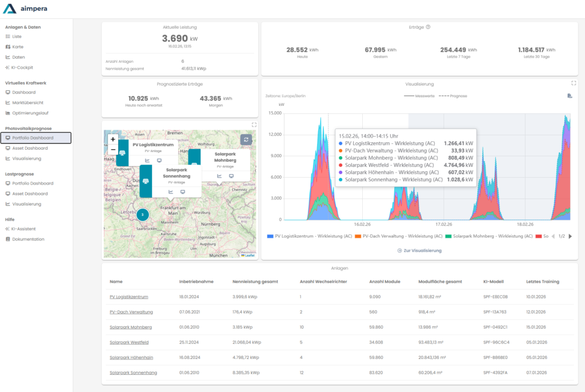Open chart icon in Solarpark Sonnenhang popup
Image resolution: width=585 pixels, height=392 pixels.
[x=170, y=191]
